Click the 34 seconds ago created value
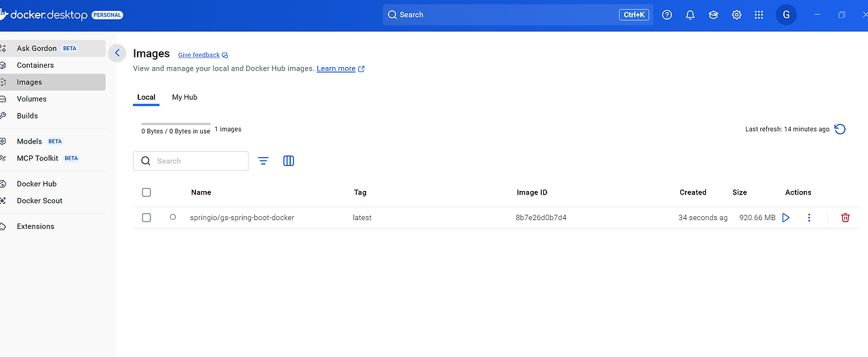 click(703, 217)
